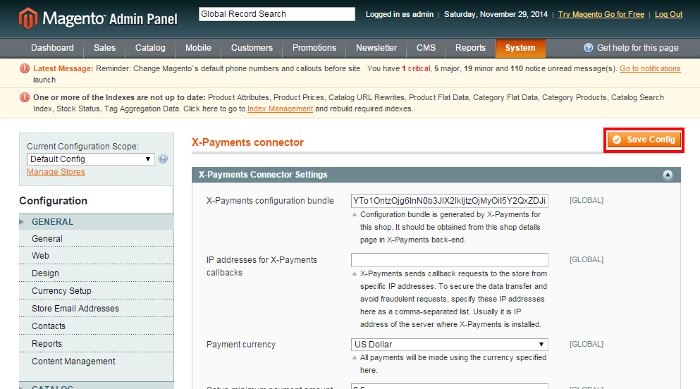
Task: Follow the Try Magento Go for Free link
Action: point(601,14)
